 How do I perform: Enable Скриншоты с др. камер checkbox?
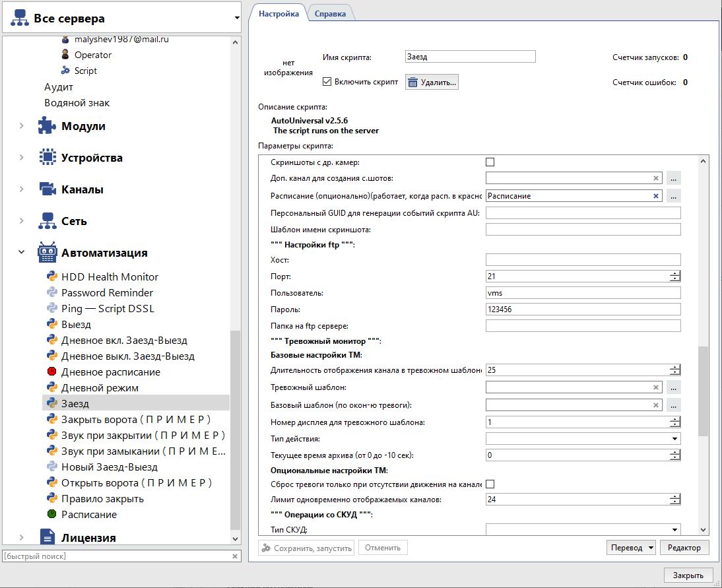pos(490,162)
